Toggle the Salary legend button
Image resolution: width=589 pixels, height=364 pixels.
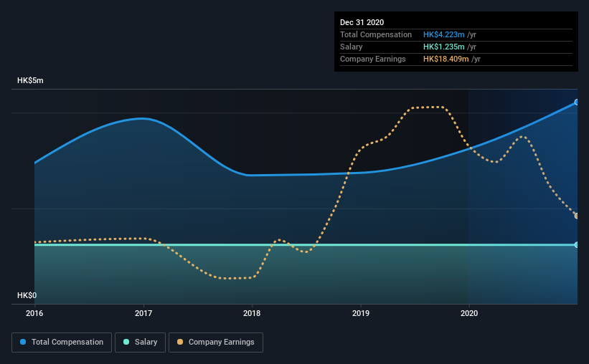[140, 343]
